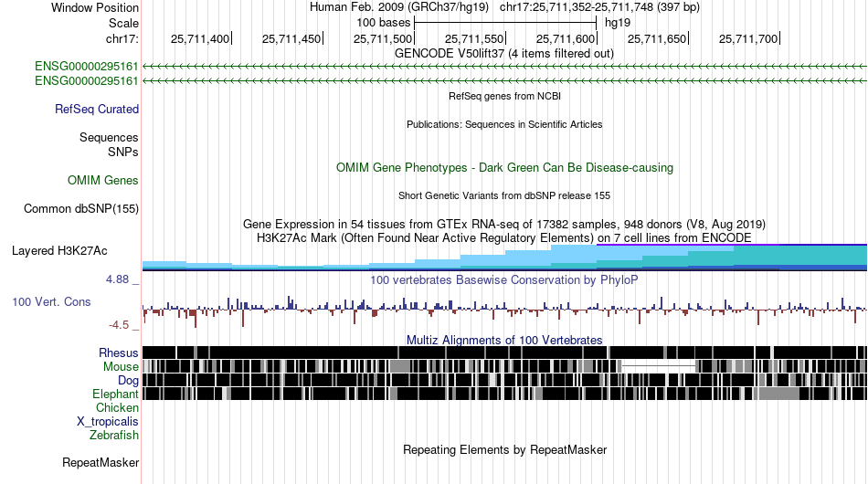Click the Human Feb. 2009 (GRCh37/hg19) title
Screen dimensions: 868x484
(x=399, y=7)
